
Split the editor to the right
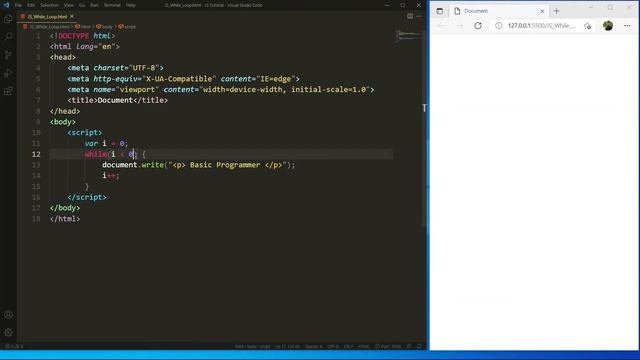(410, 16)
